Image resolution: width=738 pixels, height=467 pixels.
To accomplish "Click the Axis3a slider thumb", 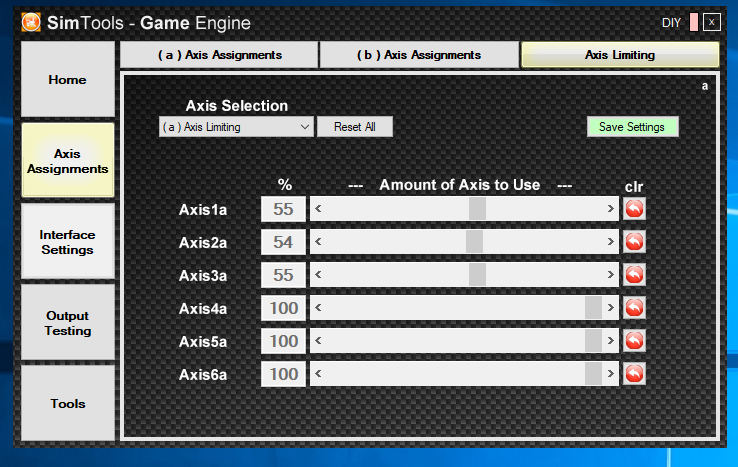I will (477, 274).
